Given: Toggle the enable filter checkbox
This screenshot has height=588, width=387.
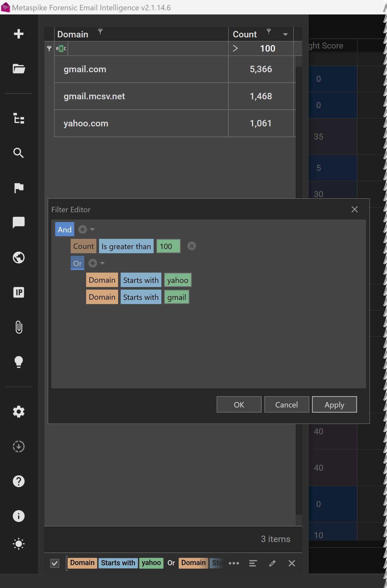Looking at the screenshot, I should [x=55, y=563].
